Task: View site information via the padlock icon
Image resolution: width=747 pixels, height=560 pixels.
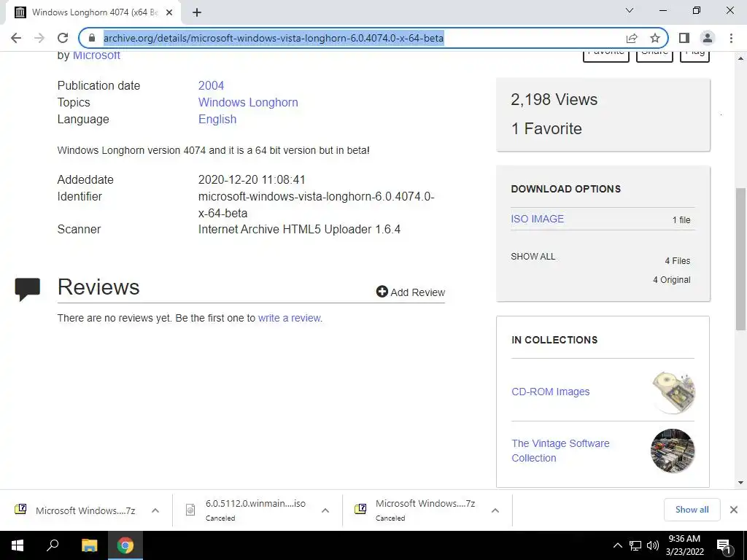Action: tap(92, 38)
